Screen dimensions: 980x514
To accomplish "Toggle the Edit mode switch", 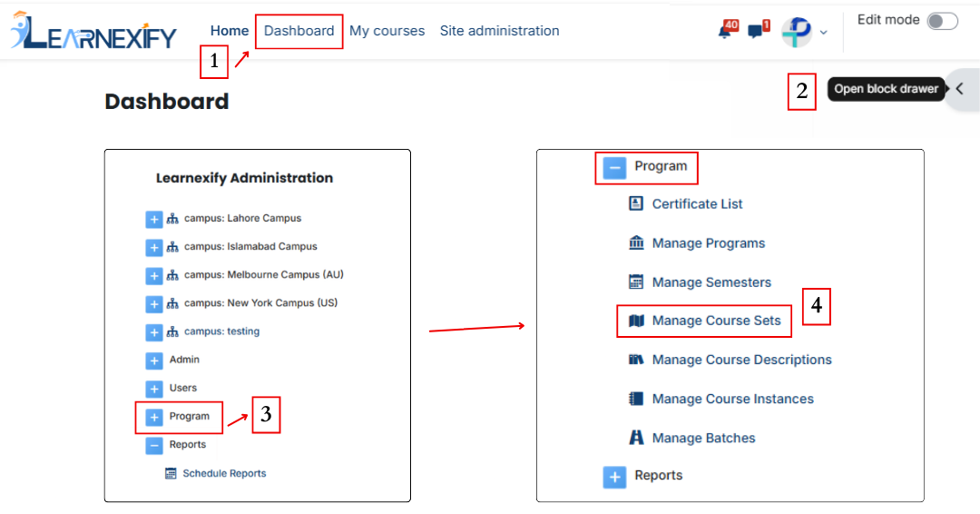I will 943,21.
